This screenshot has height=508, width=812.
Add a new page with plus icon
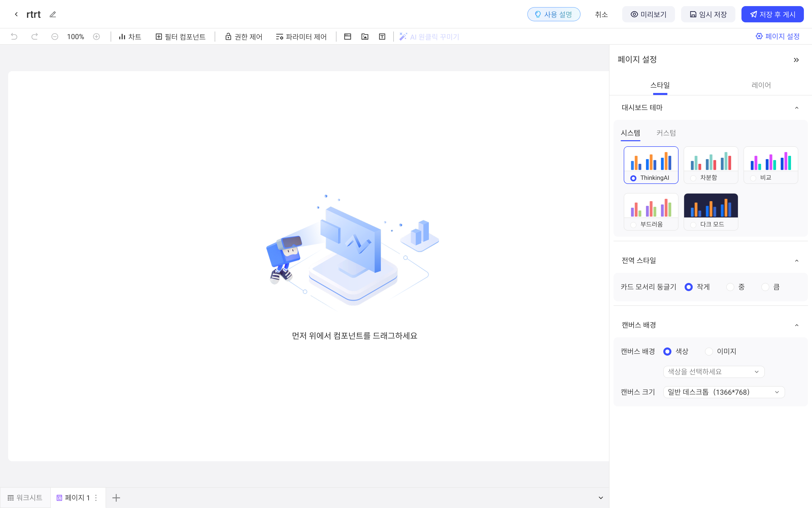pyautogui.click(x=116, y=498)
